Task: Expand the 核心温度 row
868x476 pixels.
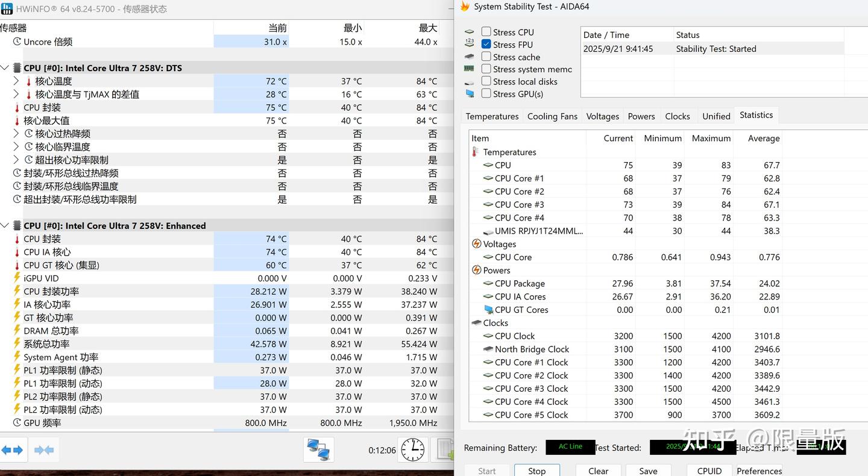Action: click(16, 81)
